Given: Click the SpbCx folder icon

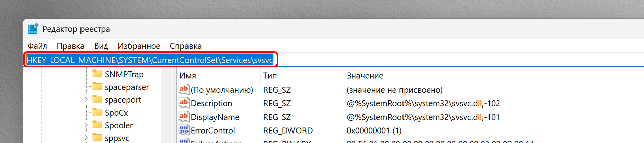Looking at the screenshot, I should [x=97, y=112].
